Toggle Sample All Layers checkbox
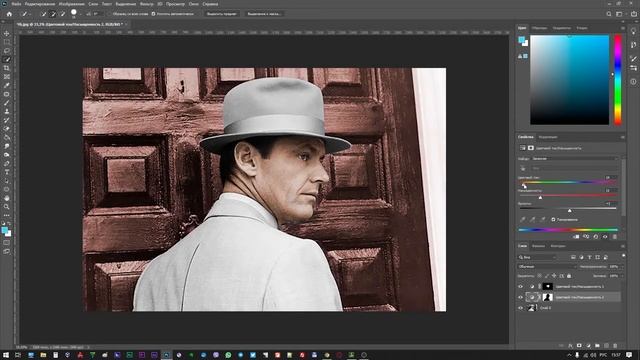 pyautogui.click(x=110, y=14)
